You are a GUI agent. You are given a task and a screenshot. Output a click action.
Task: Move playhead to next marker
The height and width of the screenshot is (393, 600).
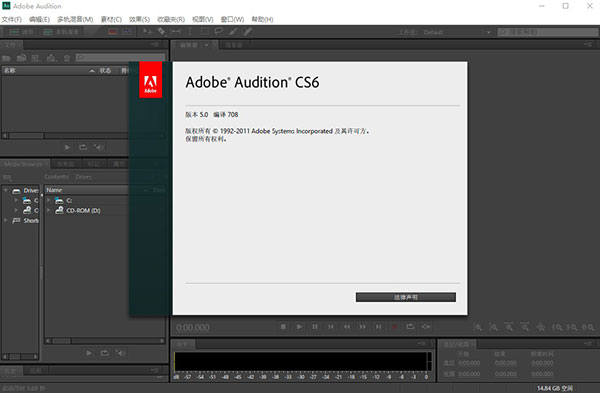(378, 327)
